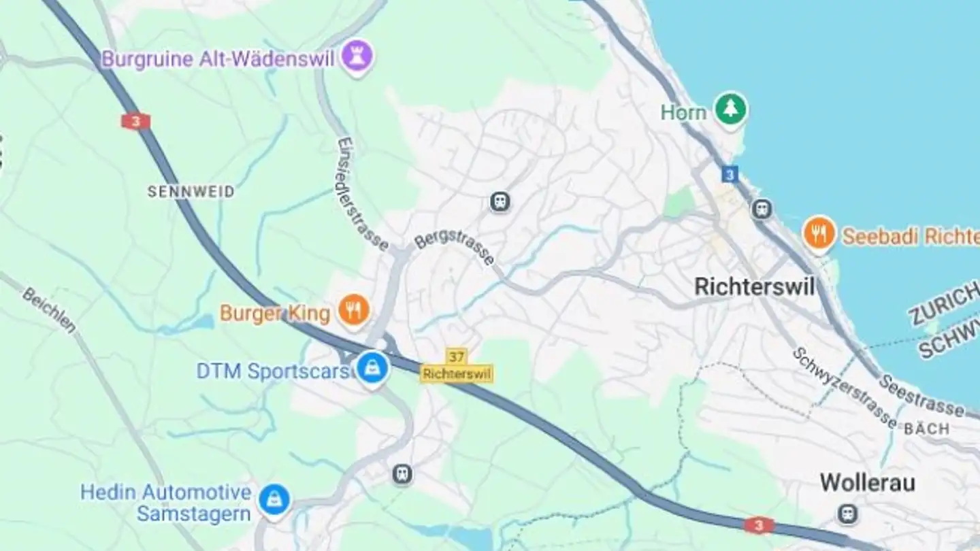Click train station icon near Bergstrasse

(500, 201)
